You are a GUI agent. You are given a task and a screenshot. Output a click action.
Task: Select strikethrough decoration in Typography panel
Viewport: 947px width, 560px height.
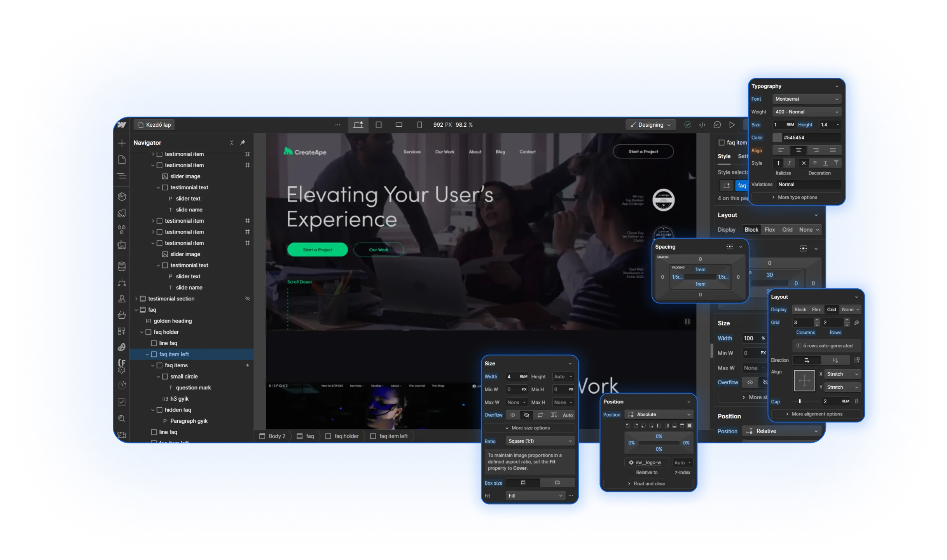point(815,163)
